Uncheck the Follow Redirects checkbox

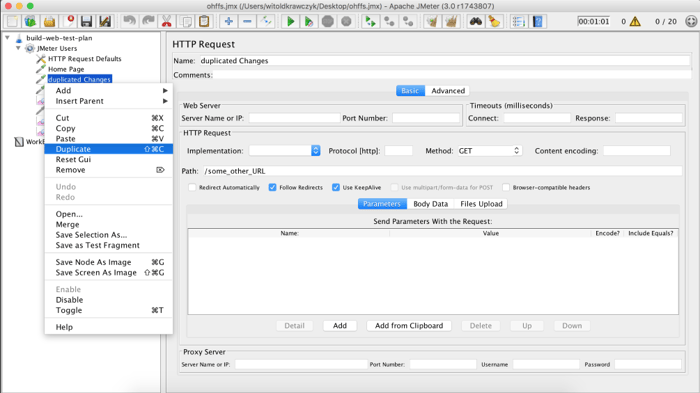(272, 188)
